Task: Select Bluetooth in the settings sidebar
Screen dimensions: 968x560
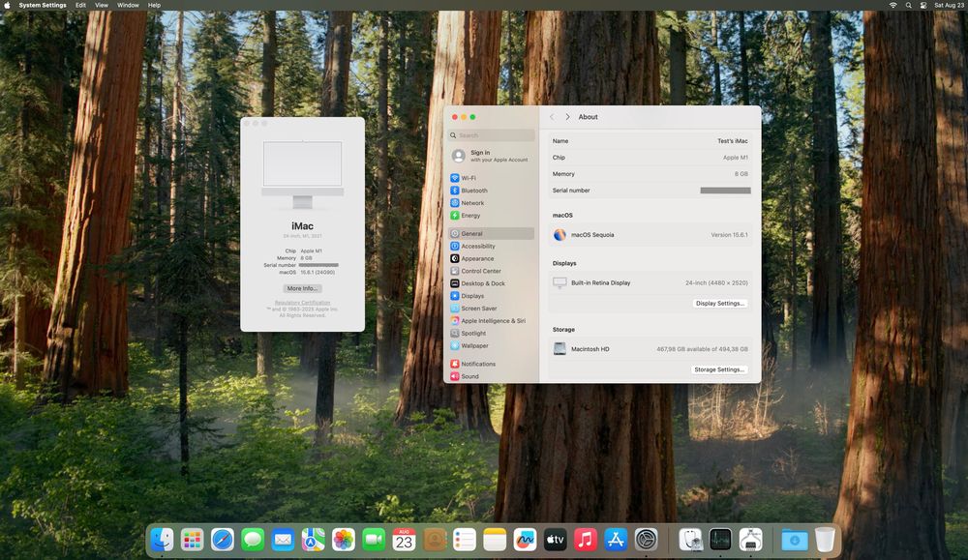Action: point(473,191)
